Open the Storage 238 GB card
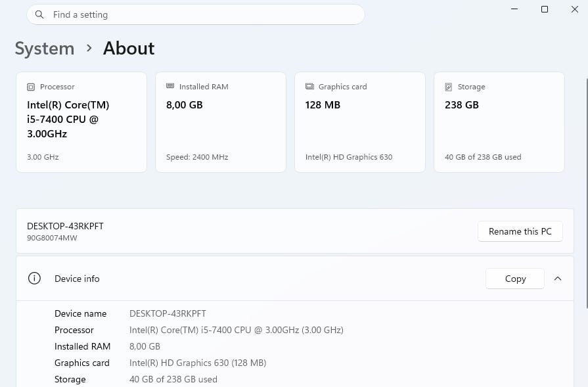 [x=499, y=122]
